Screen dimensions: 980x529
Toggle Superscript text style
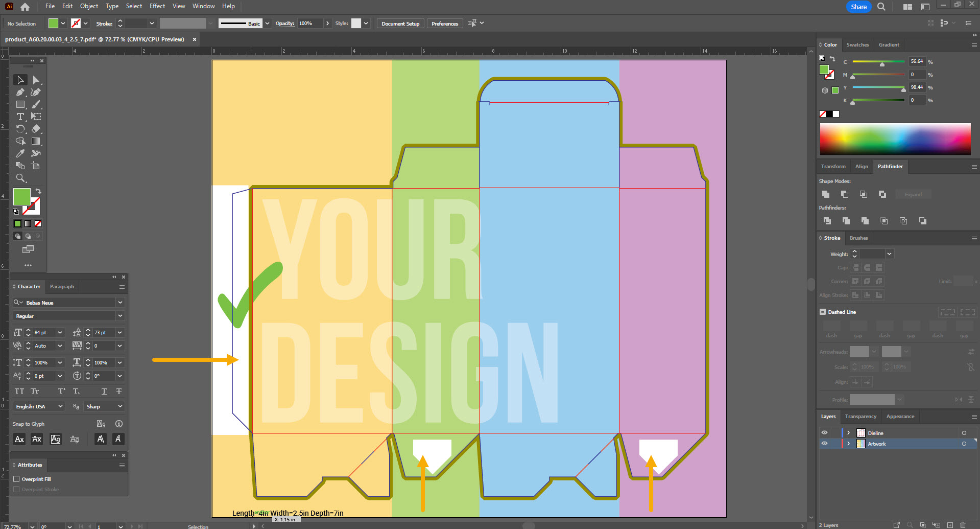62,392
